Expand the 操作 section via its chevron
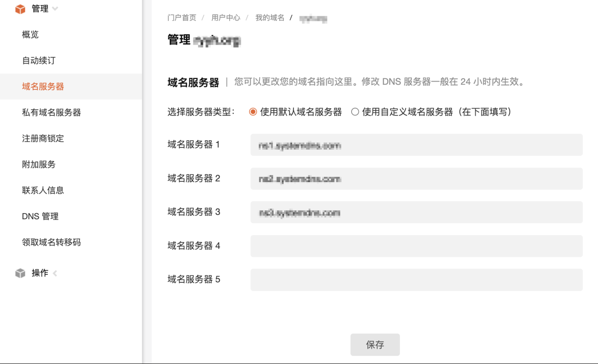The width and height of the screenshot is (598, 364). click(x=55, y=273)
